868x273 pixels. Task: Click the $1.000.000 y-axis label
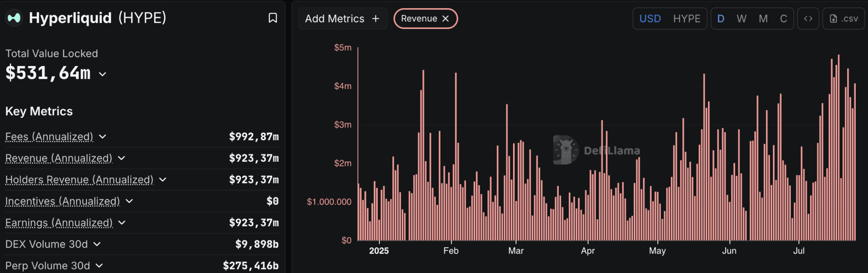[329, 202]
